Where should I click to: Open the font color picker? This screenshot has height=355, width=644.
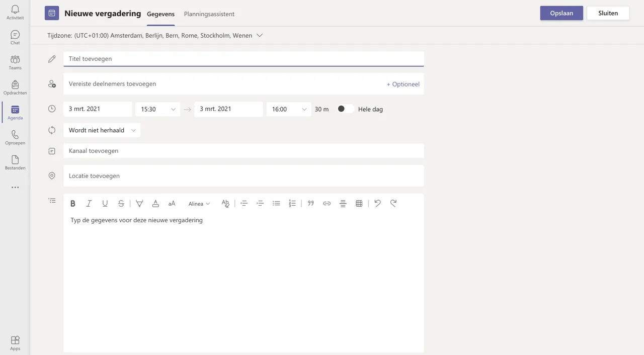[x=155, y=204]
